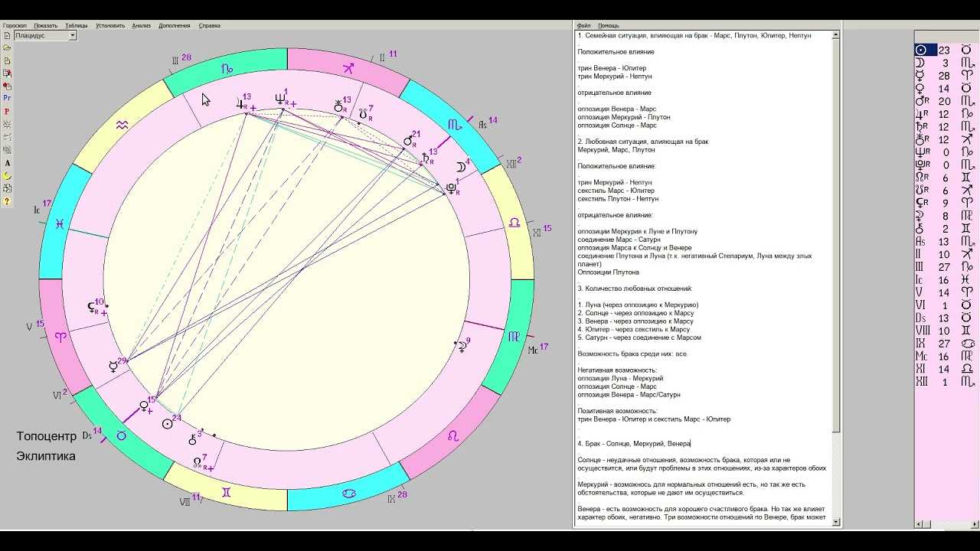Click the line 'трин Венера - Юпитер'

[x=612, y=68]
